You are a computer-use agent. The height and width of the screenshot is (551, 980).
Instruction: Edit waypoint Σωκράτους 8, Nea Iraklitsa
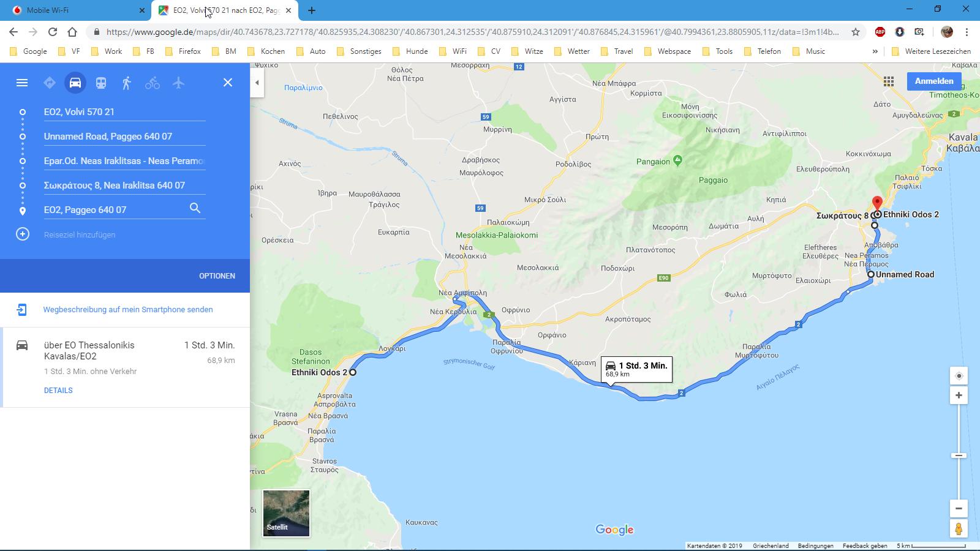(x=124, y=186)
